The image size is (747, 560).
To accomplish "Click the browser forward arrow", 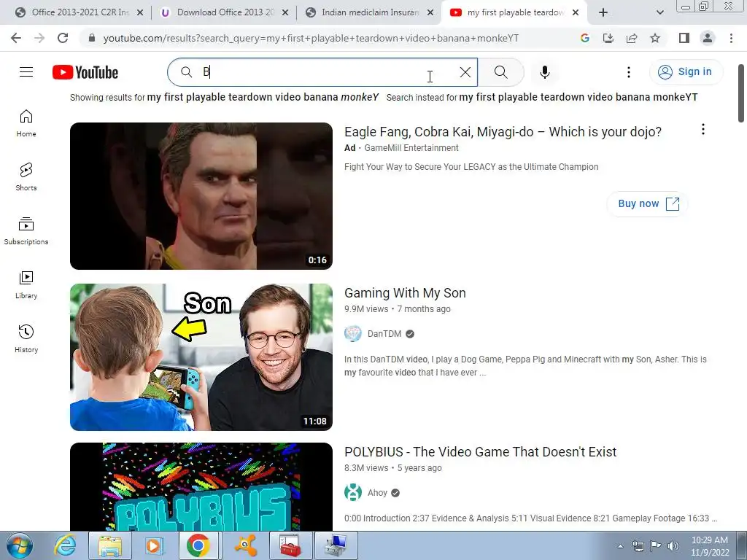I will pos(39,38).
